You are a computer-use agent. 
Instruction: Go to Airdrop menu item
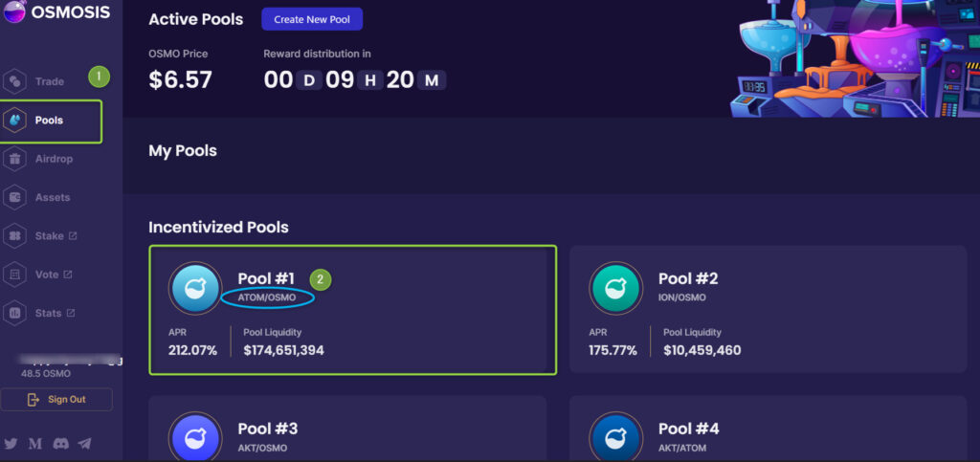(x=54, y=159)
